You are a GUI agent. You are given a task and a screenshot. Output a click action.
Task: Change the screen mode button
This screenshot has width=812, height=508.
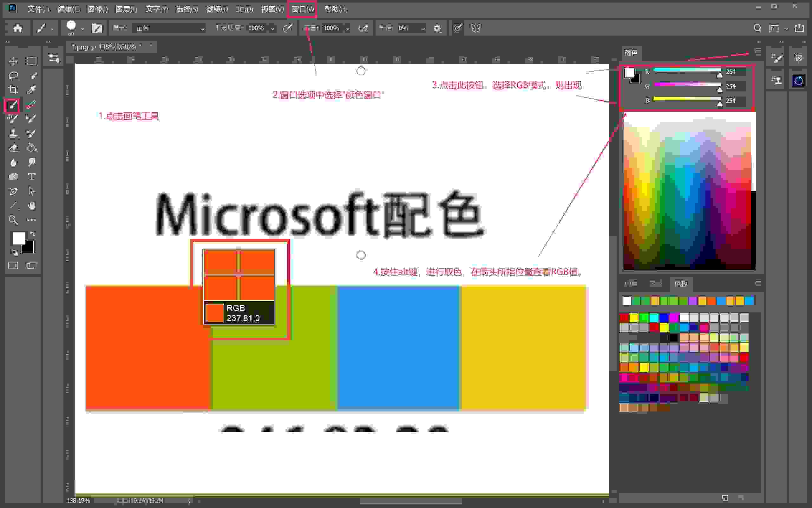click(31, 265)
